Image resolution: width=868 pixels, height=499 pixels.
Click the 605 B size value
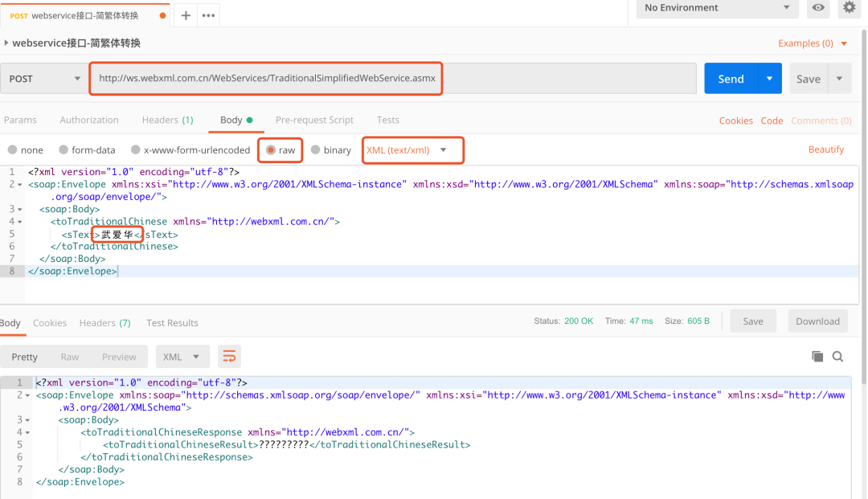698,321
